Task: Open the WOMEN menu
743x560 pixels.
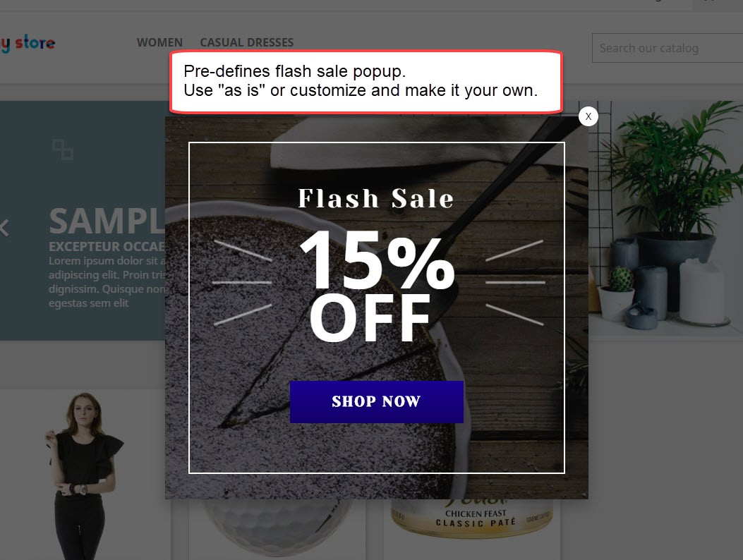Action: click(x=159, y=42)
